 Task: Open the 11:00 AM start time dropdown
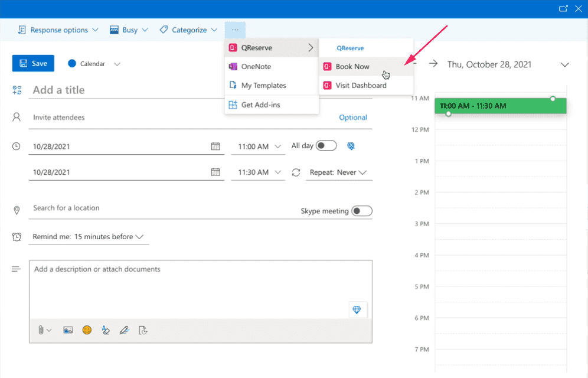click(x=258, y=146)
